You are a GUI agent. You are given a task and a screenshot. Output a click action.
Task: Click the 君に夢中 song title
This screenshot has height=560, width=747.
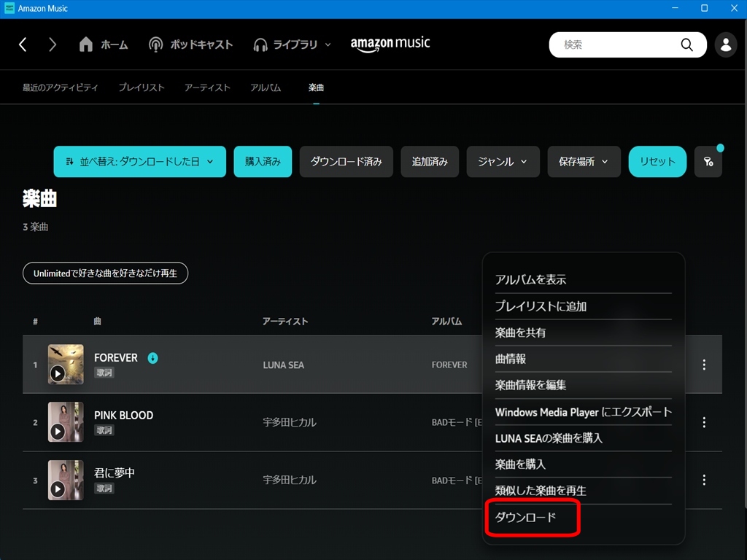pyautogui.click(x=115, y=472)
